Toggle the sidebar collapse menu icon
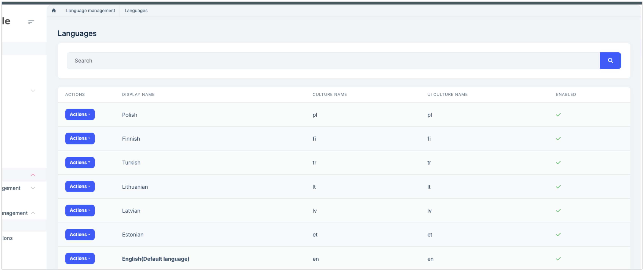Viewport: 644px width, 271px height. point(31,22)
